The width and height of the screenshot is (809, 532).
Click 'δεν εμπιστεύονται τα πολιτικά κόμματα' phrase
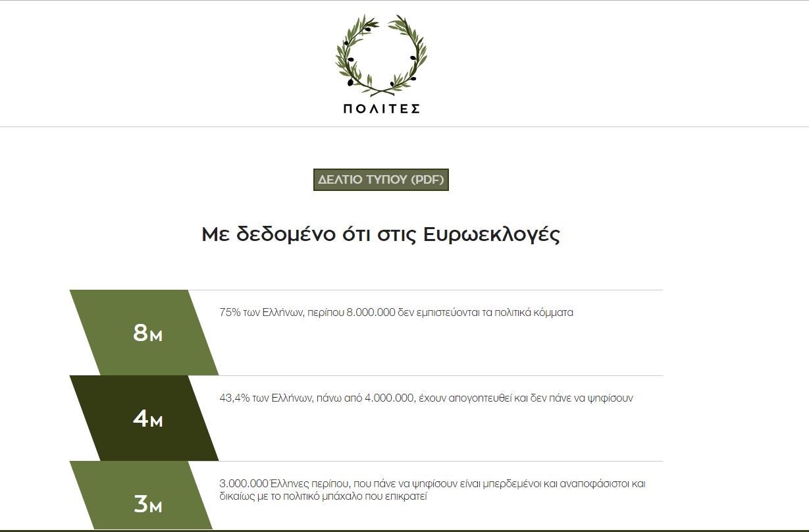point(486,313)
